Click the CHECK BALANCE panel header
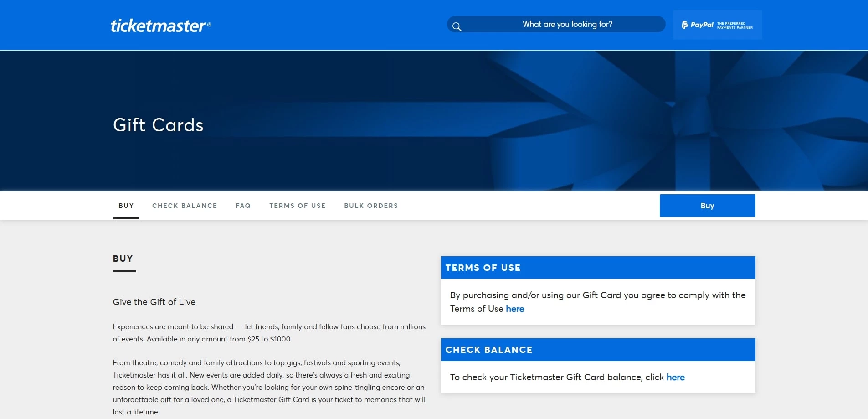 tap(597, 350)
